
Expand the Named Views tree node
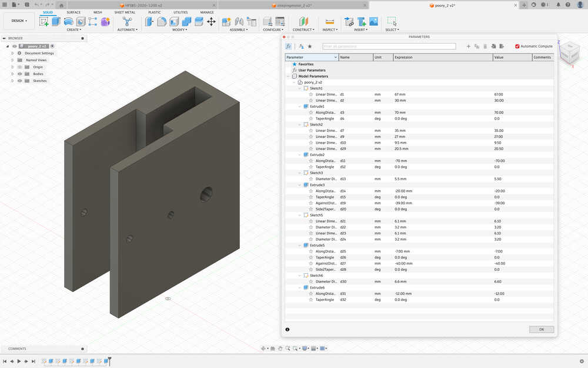[12, 60]
